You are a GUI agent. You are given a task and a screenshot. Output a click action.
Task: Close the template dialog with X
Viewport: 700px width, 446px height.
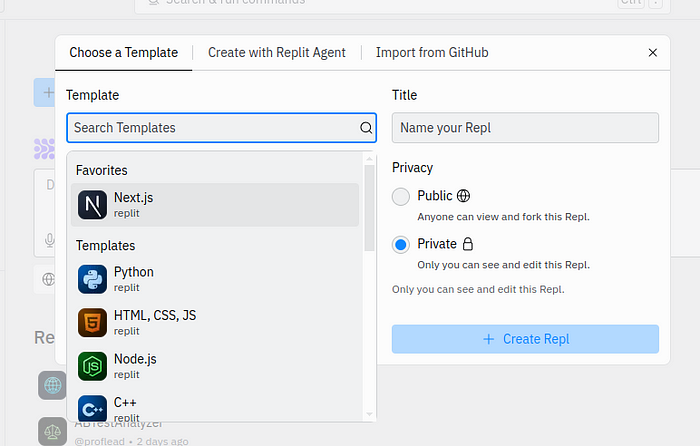653,53
